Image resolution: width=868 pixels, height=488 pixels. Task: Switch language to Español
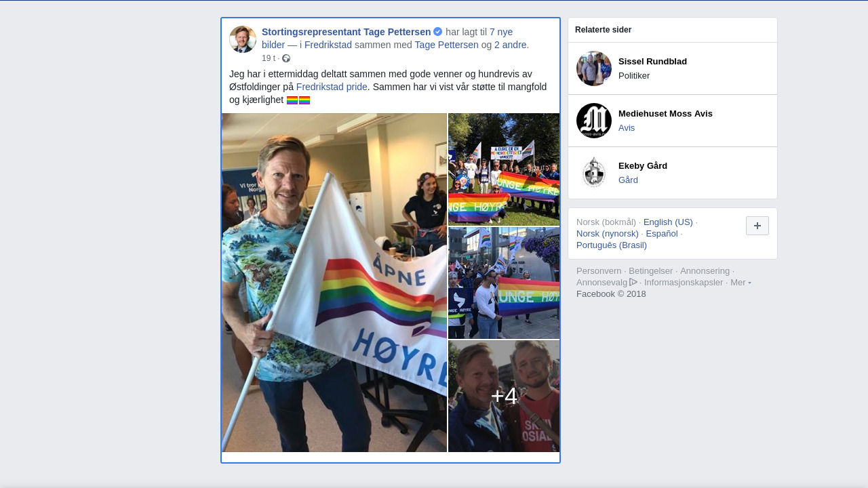click(662, 234)
